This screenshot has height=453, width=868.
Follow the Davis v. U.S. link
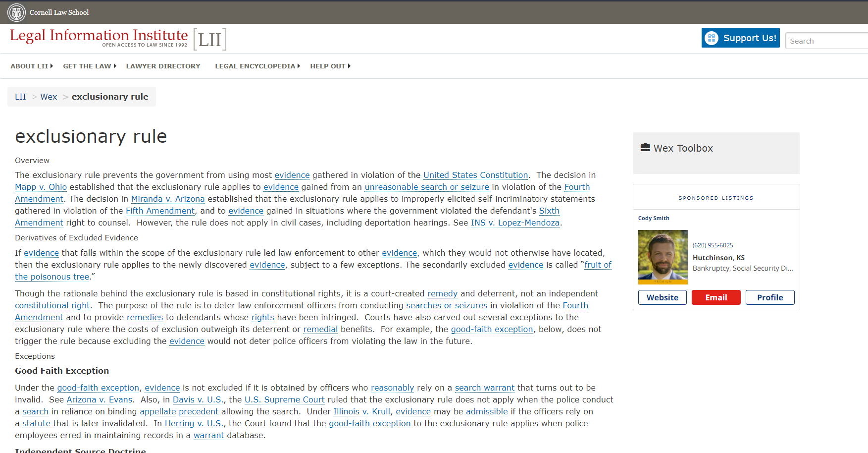198,399
